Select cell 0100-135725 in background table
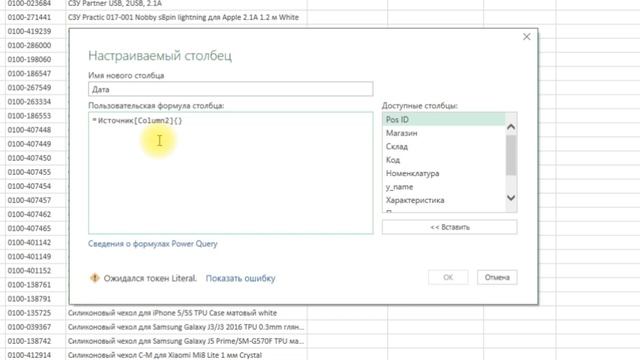This screenshot has height=360, width=640. [35, 313]
